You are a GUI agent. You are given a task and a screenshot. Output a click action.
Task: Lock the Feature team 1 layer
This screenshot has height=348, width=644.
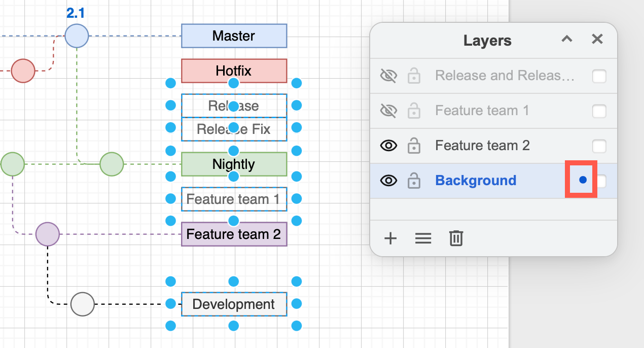tap(414, 111)
